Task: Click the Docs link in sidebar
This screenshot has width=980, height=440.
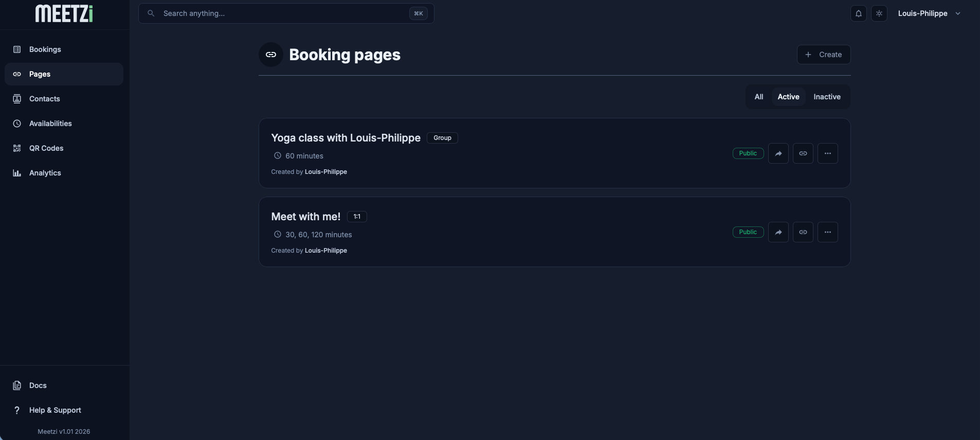Action: (x=64, y=385)
